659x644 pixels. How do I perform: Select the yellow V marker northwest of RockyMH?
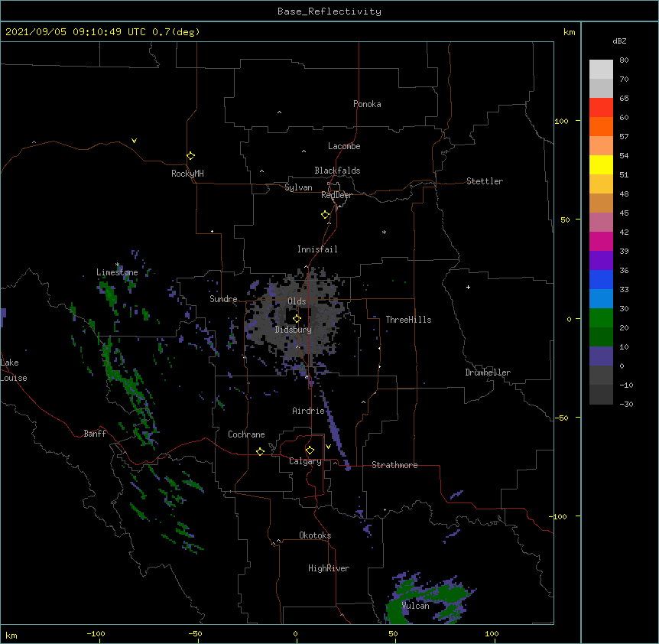134,141
